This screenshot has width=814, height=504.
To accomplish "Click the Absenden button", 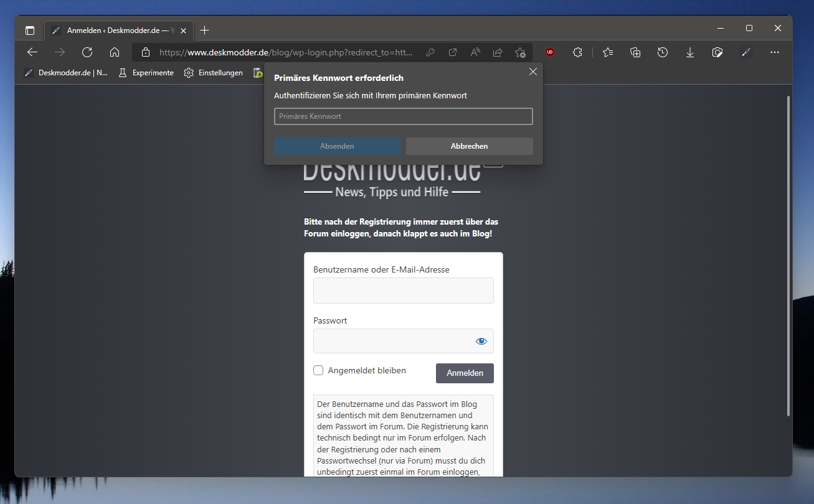I will pyautogui.click(x=337, y=146).
